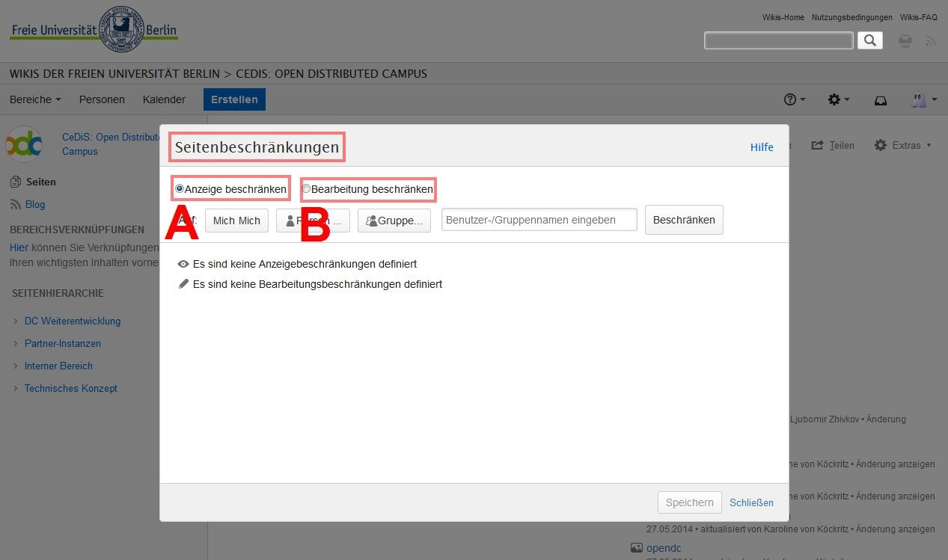Click the Teilen share icon

(817, 145)
